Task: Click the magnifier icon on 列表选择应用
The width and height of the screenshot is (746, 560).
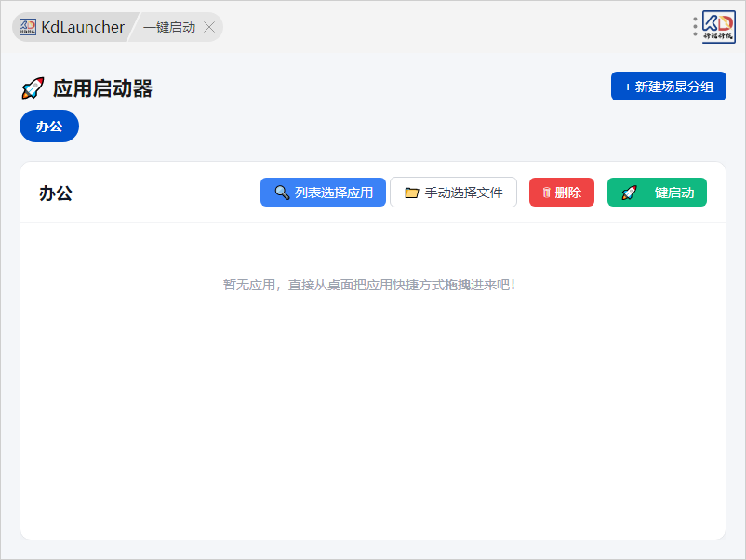Action: [282, 193]
